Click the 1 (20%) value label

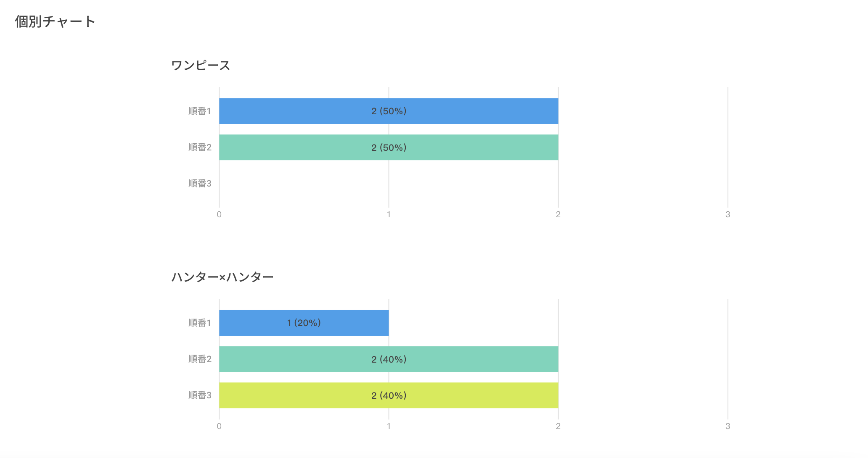pyautogui.click(x=304, y=323)
